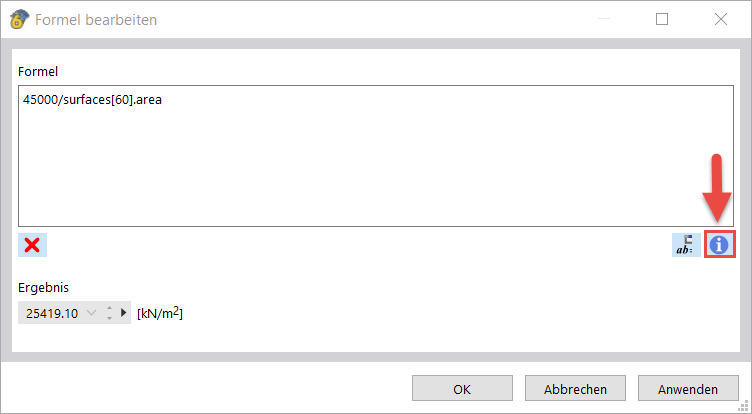Click the 'Formel bearbeiten' title bar text
Screen dimensions: 752x414
tap(98, 19)
